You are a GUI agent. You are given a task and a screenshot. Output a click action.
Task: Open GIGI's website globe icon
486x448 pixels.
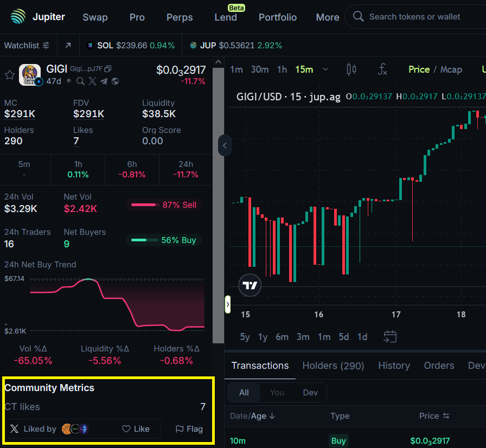(116, 81)
